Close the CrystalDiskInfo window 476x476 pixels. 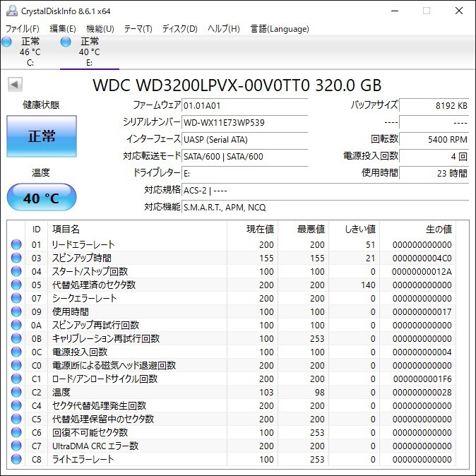pos(459,11)
